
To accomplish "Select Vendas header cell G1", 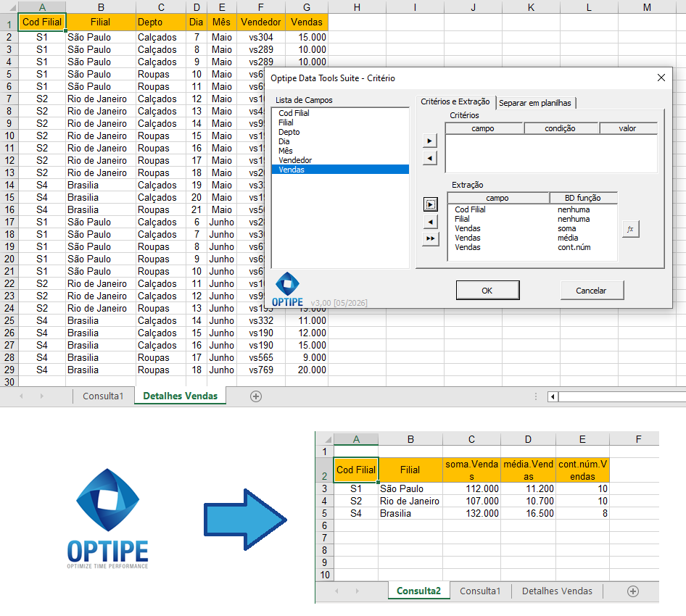I will 307,22.
